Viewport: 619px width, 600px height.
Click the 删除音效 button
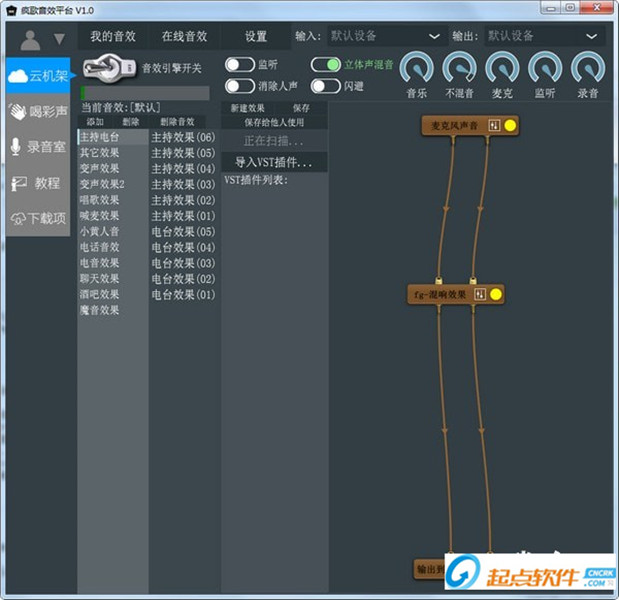tap(177, 122)
